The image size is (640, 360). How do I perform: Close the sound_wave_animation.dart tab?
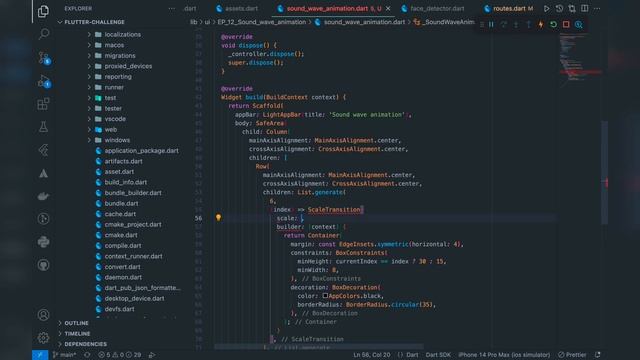click(388, 9)
